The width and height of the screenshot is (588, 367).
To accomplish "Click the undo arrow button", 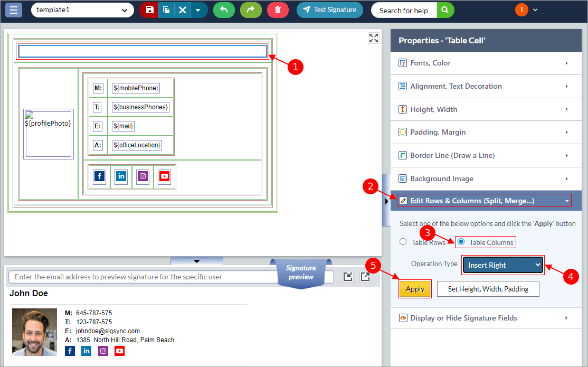I will click(x=224, y=10).
